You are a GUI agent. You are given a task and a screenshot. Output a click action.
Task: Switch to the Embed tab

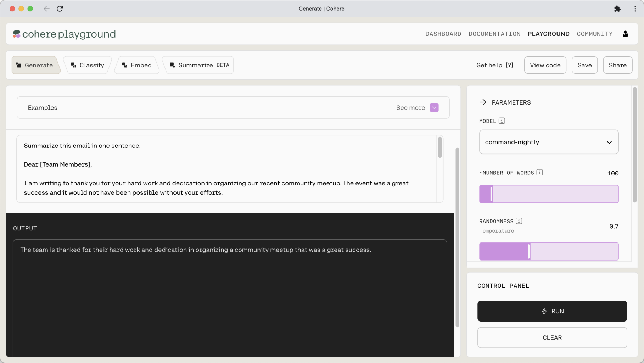pyautogui.click(x=137, y=65)
